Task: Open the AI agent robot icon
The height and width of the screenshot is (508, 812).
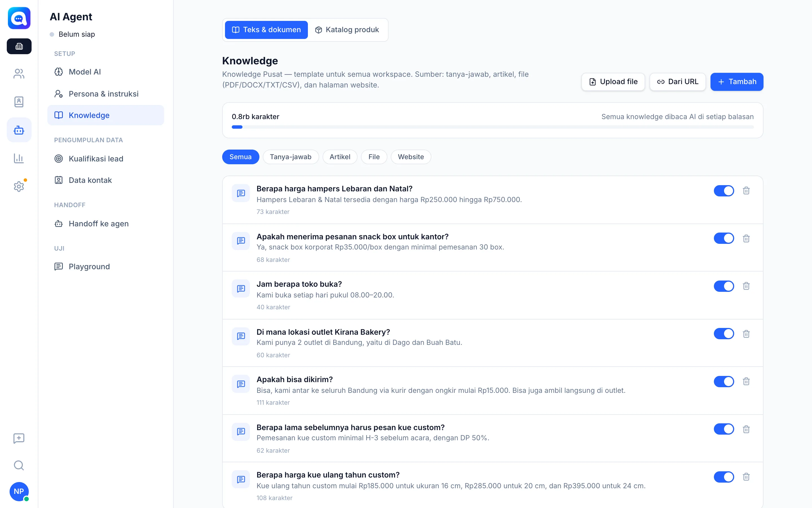Action: [19, 130]
